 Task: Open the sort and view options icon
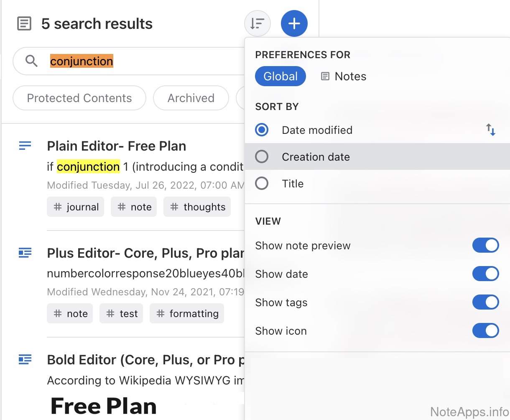click(x=258, y=23)
